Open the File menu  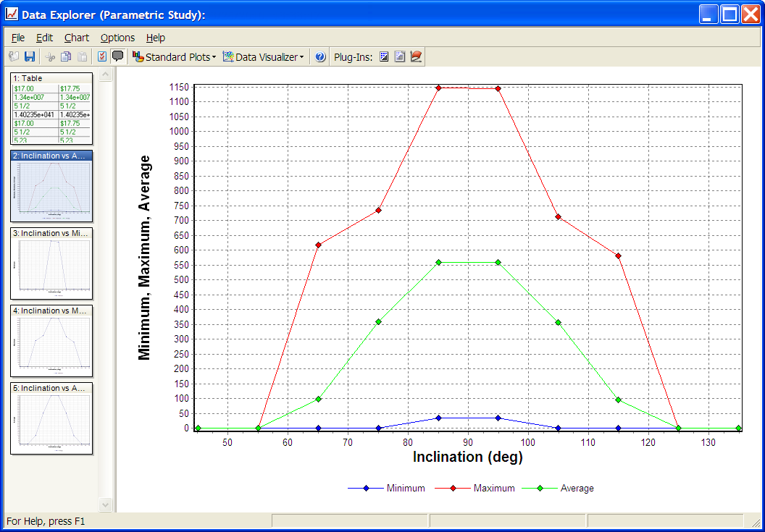(18, 38)
